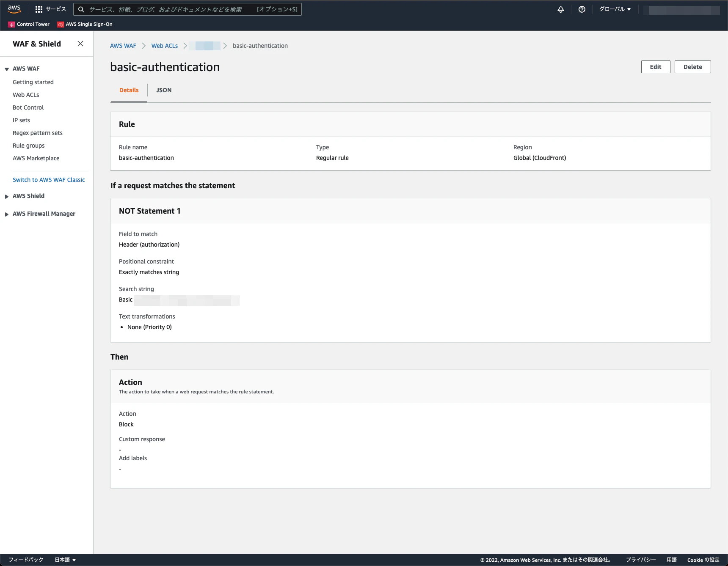
Task: Expand the AWS Shield section
Action: (7, 196)
